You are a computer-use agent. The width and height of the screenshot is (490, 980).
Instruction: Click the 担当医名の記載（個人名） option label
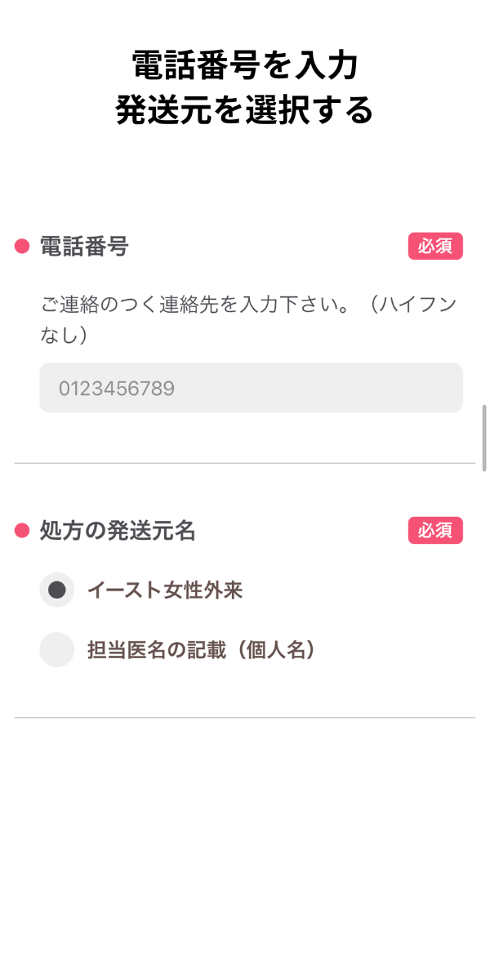201,650
